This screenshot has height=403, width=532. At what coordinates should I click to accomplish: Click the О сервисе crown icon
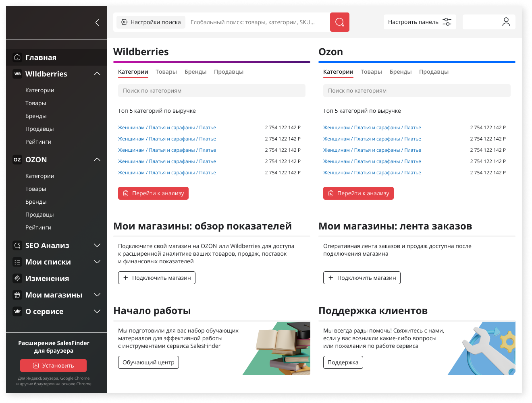pos(17,311)
